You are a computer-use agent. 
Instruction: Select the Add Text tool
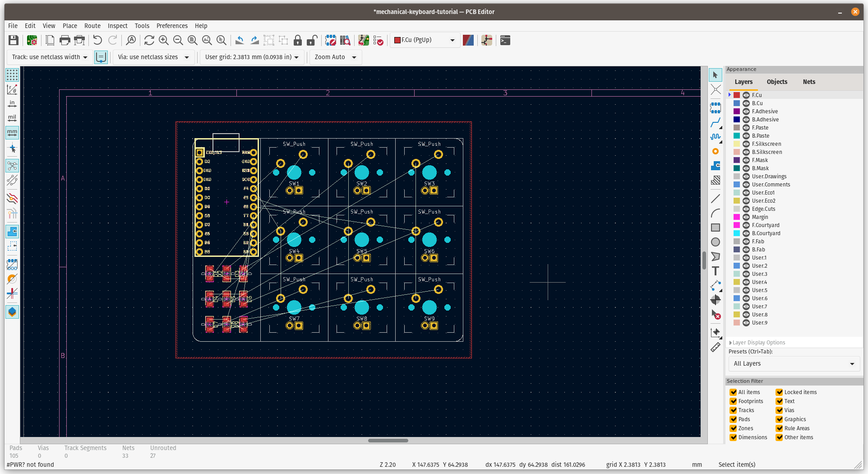716,271
